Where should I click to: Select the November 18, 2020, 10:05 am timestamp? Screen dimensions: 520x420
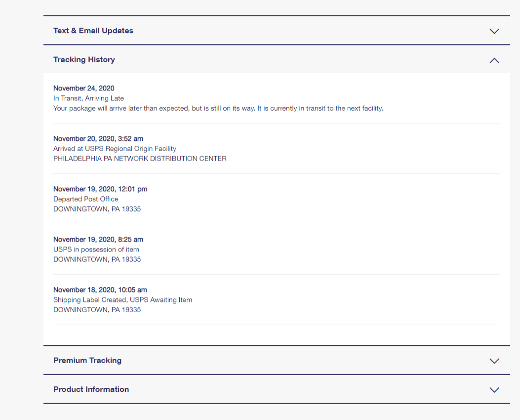point(100,290)
